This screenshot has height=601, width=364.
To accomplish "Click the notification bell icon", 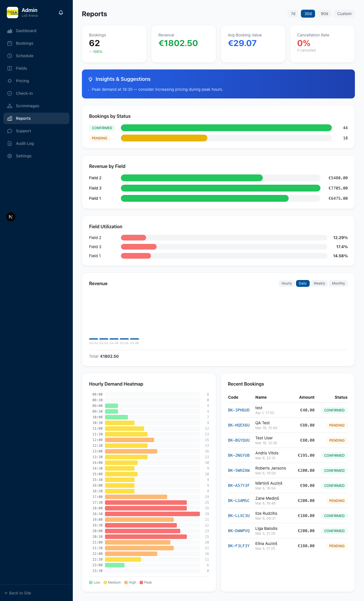I will tap(61, 13).
